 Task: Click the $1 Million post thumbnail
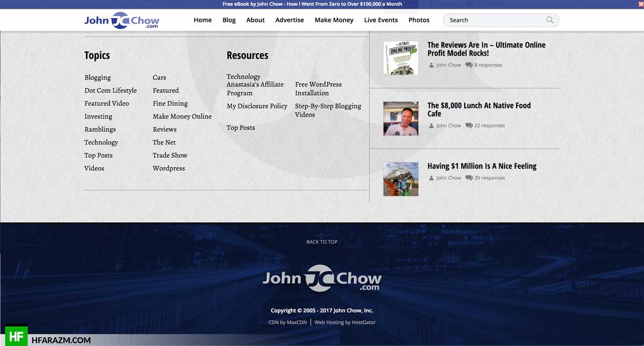coord(401,179)
